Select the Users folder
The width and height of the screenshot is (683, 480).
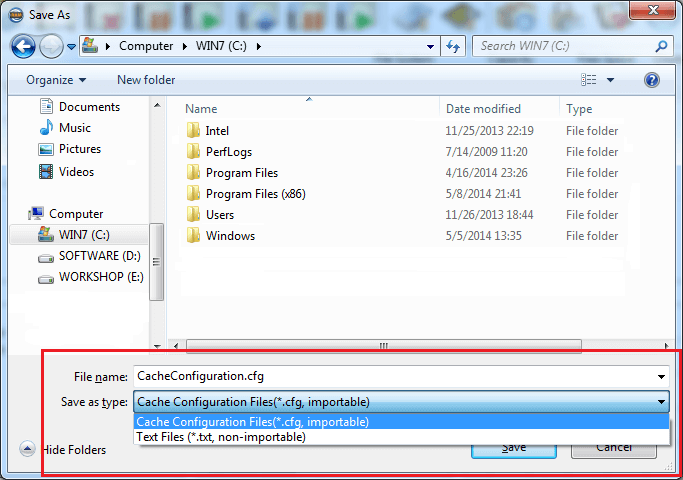[220, 215]
